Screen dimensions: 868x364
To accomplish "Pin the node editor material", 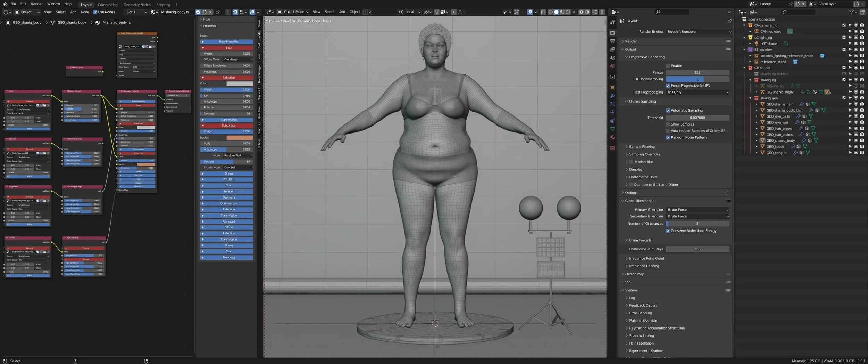I will (x=218, y=12).
